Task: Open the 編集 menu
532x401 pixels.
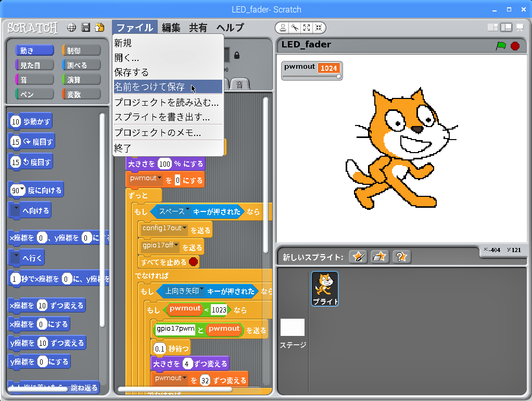Action: click(x=171, y=28)
